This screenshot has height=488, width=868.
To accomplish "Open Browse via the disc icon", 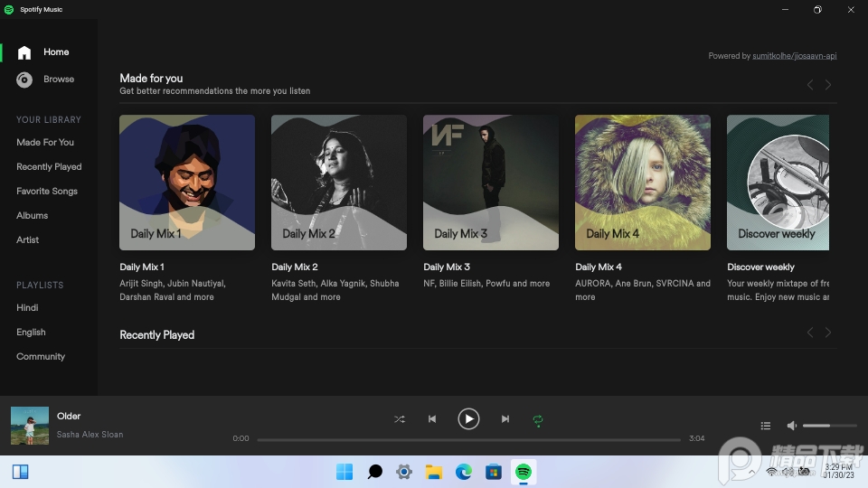I will [24, 80].
